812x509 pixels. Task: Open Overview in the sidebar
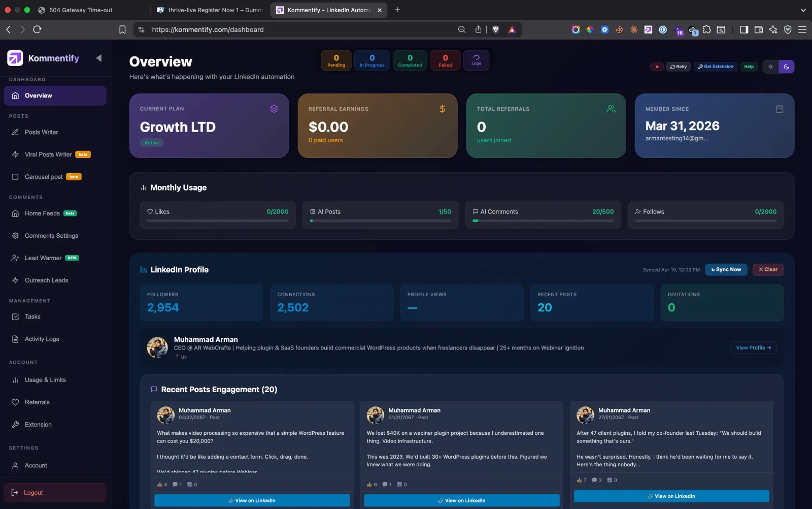click(55, 96)
